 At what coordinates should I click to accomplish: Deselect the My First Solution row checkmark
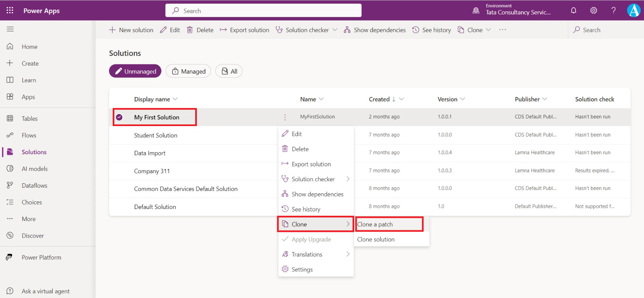(119, 117)
